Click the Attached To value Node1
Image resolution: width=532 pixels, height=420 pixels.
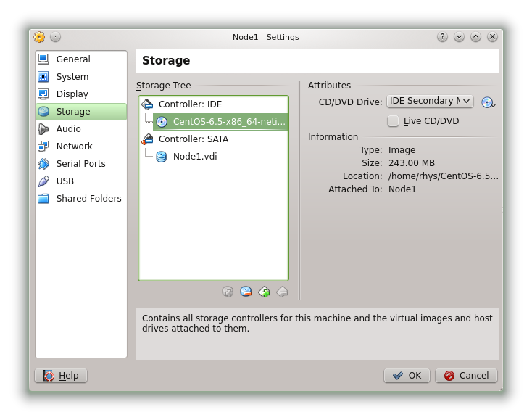[x=402, y=189]
